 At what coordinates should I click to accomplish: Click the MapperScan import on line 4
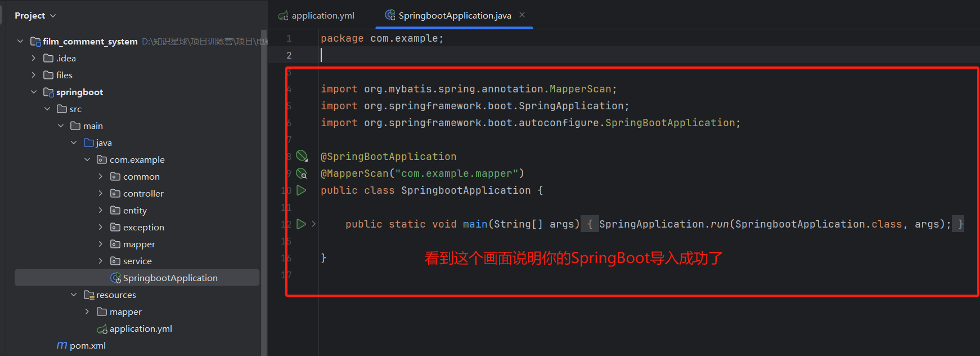(x=469, y=89)
